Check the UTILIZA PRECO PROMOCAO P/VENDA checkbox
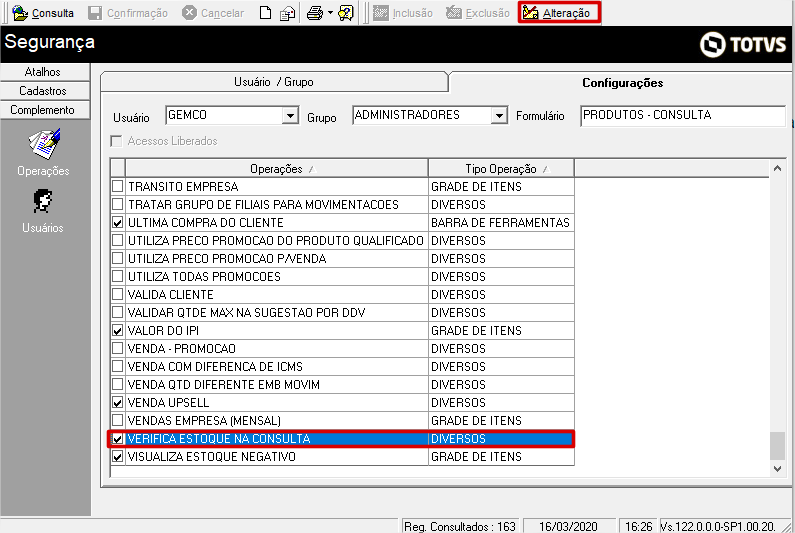This screenshot has height=533, width=795. [118, 258]
